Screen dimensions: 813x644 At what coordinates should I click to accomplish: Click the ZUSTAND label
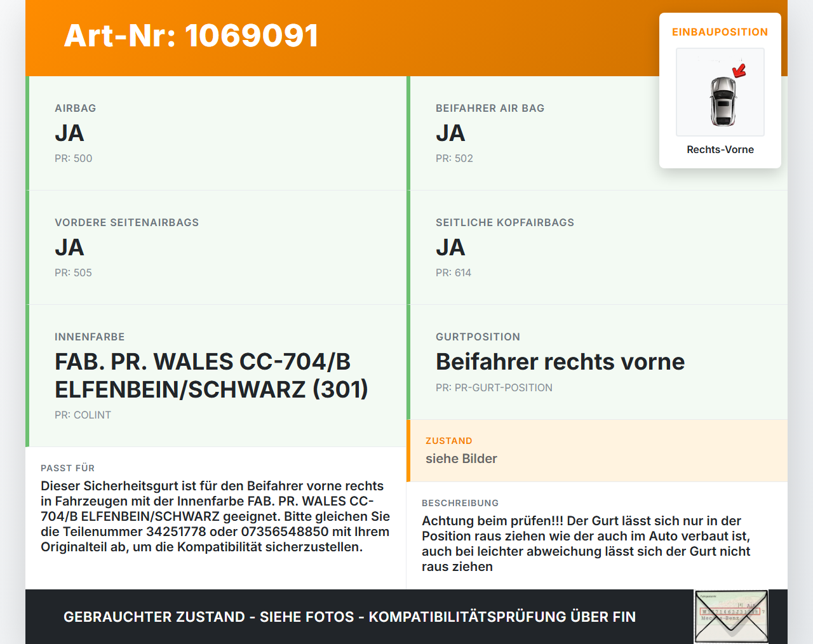point(449,441)
